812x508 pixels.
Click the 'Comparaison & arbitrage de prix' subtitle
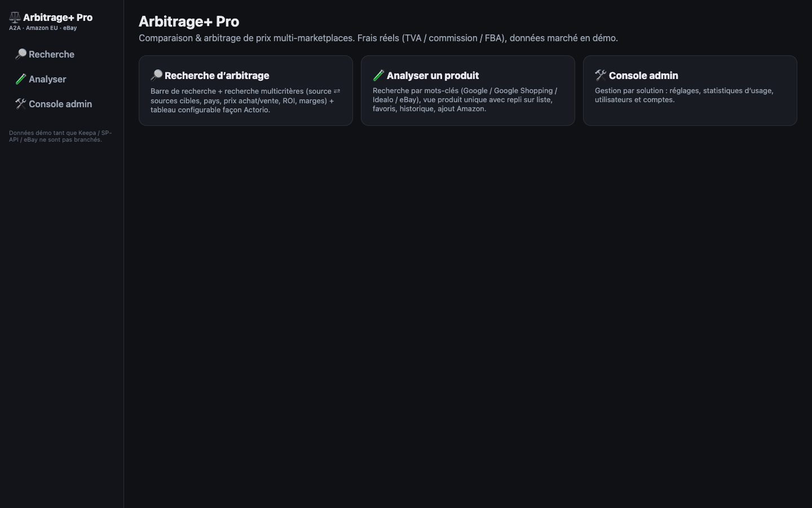[378, 38]
